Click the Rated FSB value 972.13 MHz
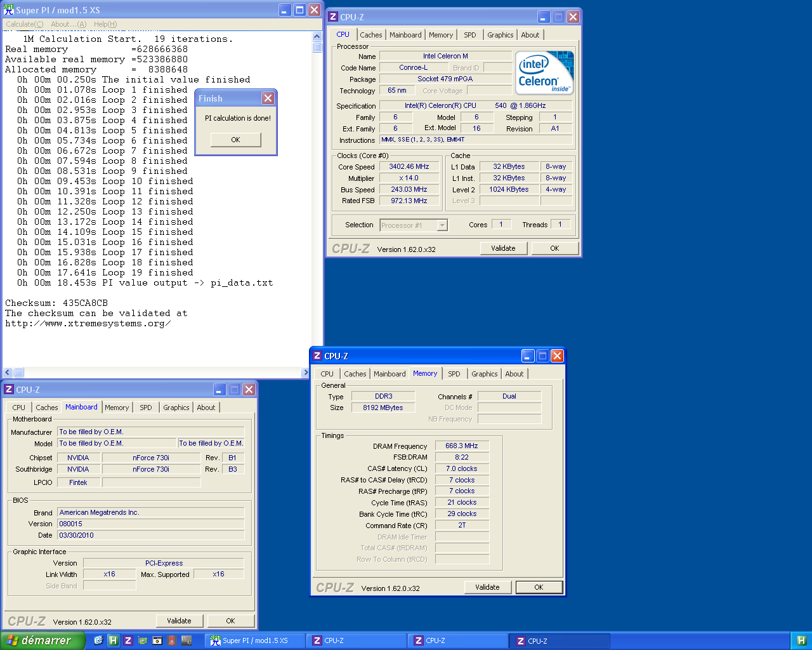 pos(409,201)
